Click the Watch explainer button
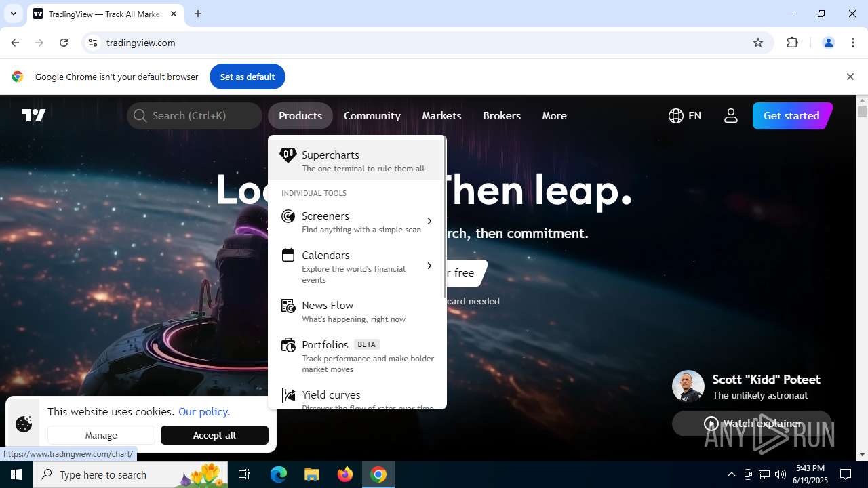The width and height of the screenshot is (868, 488). 751,424
